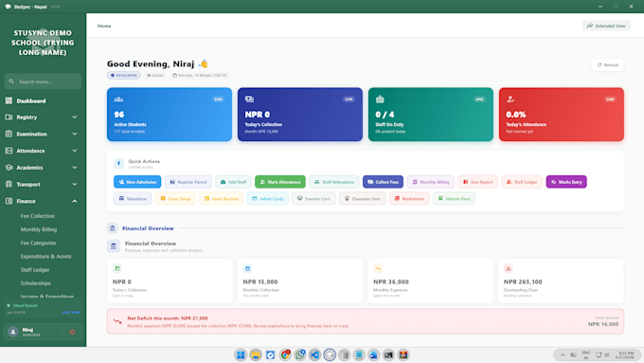Show hidden system tray icons
The height and width of the screenshot is (363, 644).
(563, 354)
